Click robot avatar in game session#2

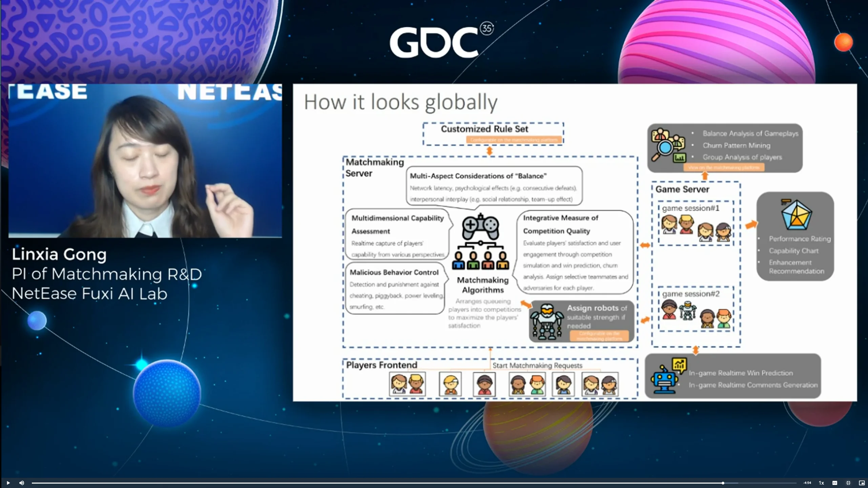(x=687, y=311)
